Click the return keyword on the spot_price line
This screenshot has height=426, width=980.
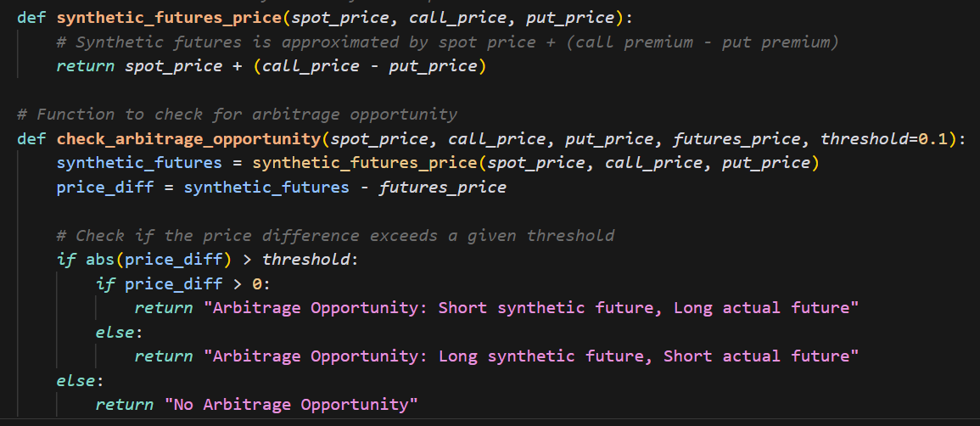[x=85, y=66]
